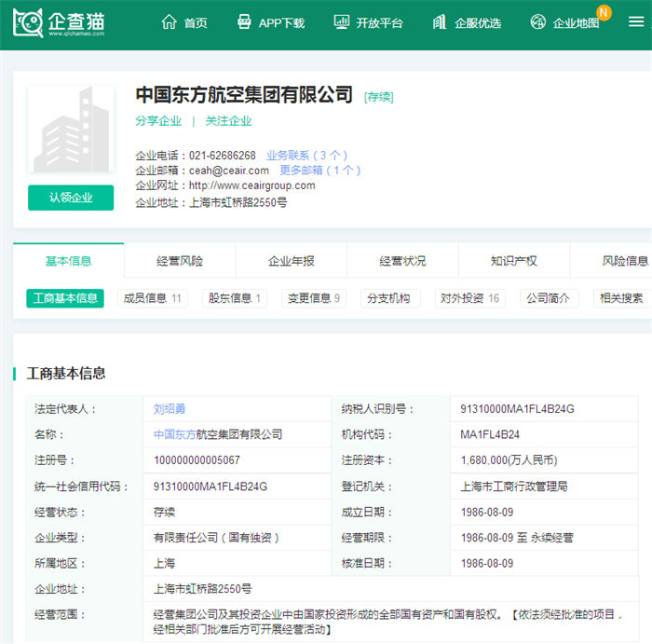Image resolution: width=652 pixels, height=644 pixels.
Task: Select the 股东信息 1 sub-tab
Action: coord(235,298)
